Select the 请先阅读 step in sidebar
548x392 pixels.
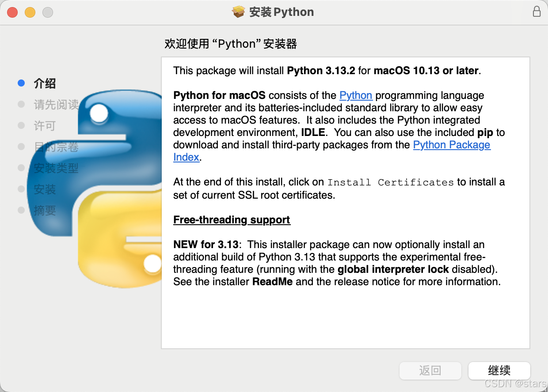(x=56, y=105)
